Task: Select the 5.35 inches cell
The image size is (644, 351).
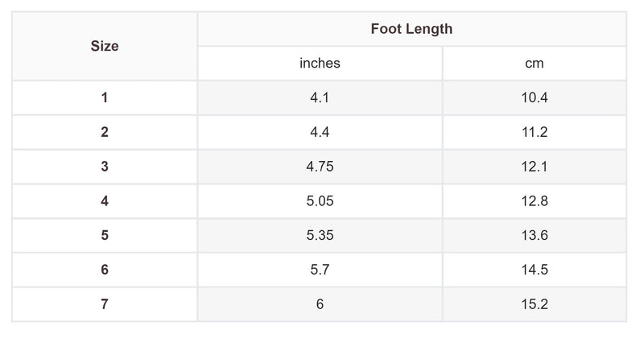Action: [x=320, y=236]
